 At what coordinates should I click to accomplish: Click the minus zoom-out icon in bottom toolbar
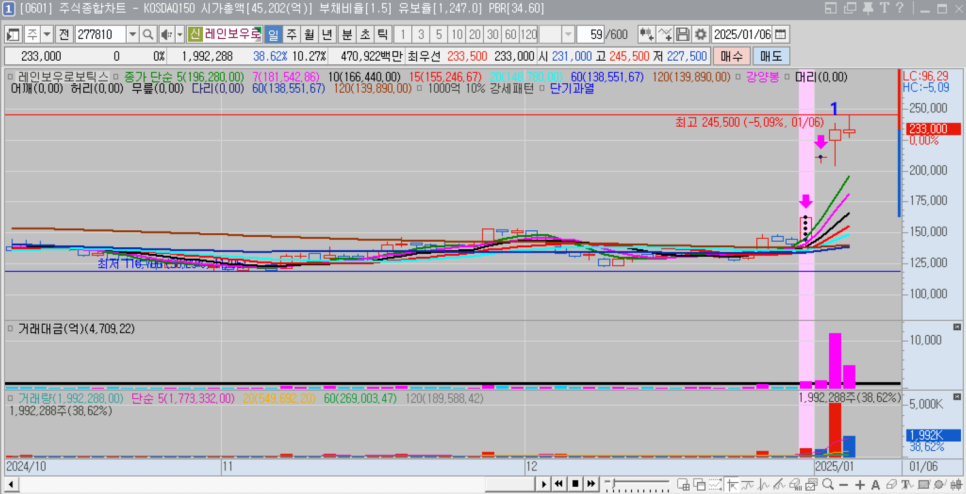tap(843, 485)
